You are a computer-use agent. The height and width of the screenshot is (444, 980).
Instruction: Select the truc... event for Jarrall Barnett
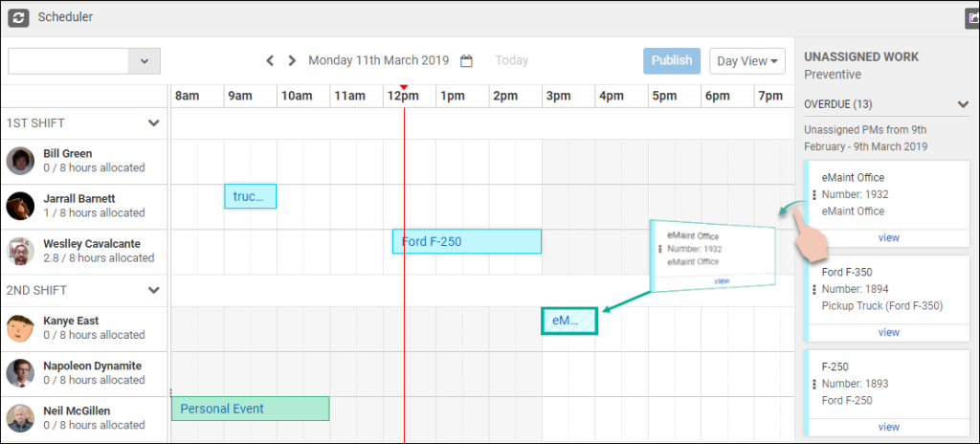click(x=250, y=196)
